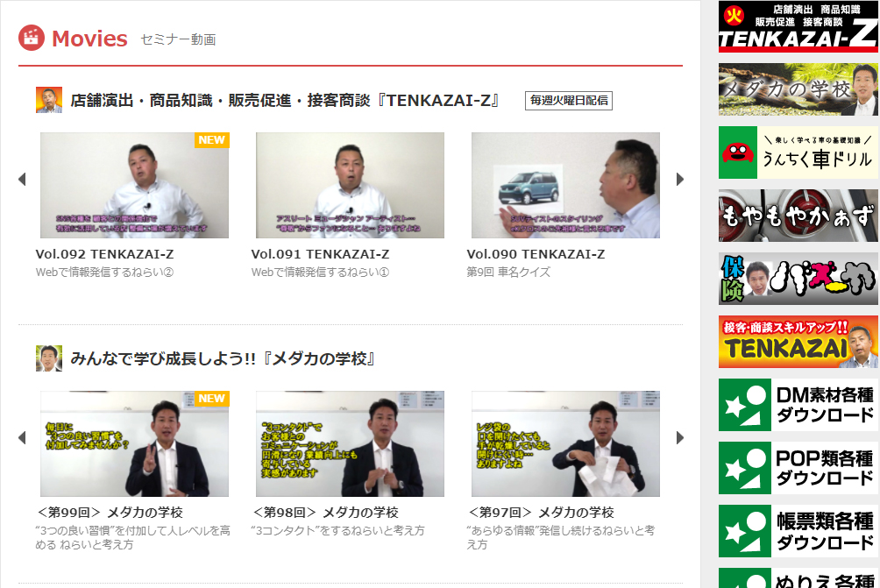This screenshot has width=880, height=588.
Task: Open the 接客・商談スキルアップ TENKAZAI banner
Action: 798,342
